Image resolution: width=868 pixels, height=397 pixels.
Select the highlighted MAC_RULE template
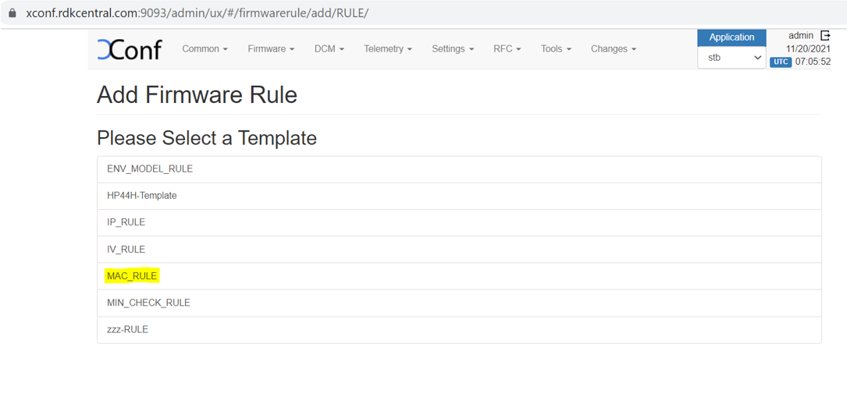132,276
